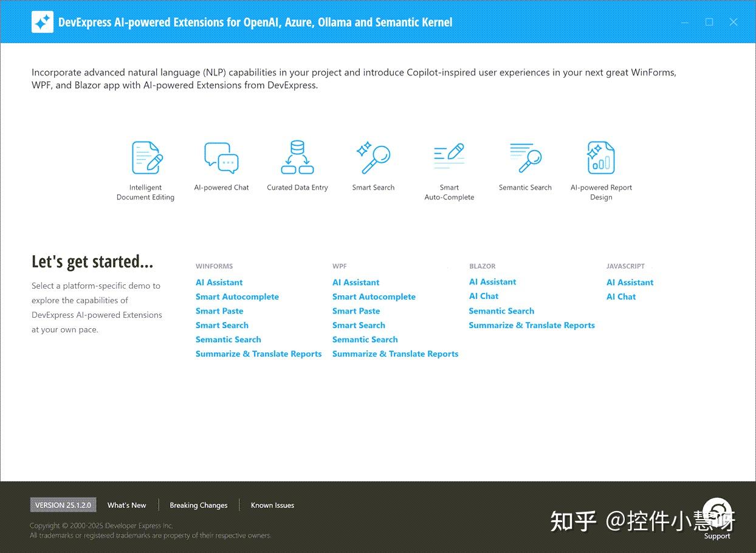Select the Intelligent Document Editing icon
Screen dimensions: 756x553
point(145,157)
